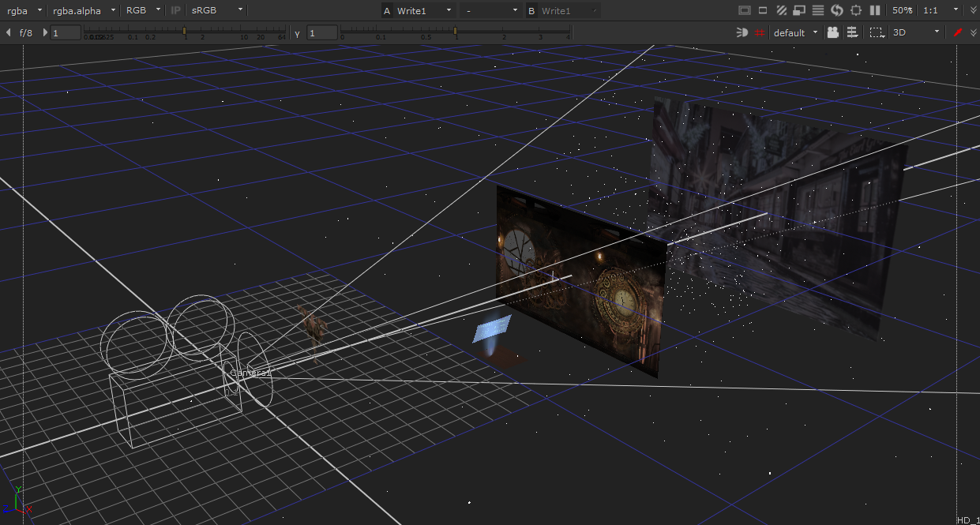Viewport: 980px width, 525px height.
Task: Pause the viewer update
Action: coord(875,11)
